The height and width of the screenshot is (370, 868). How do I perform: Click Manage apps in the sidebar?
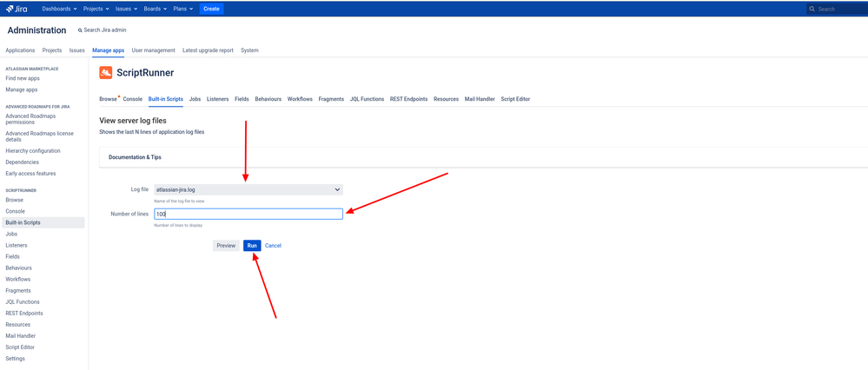(x=22, y=89)
